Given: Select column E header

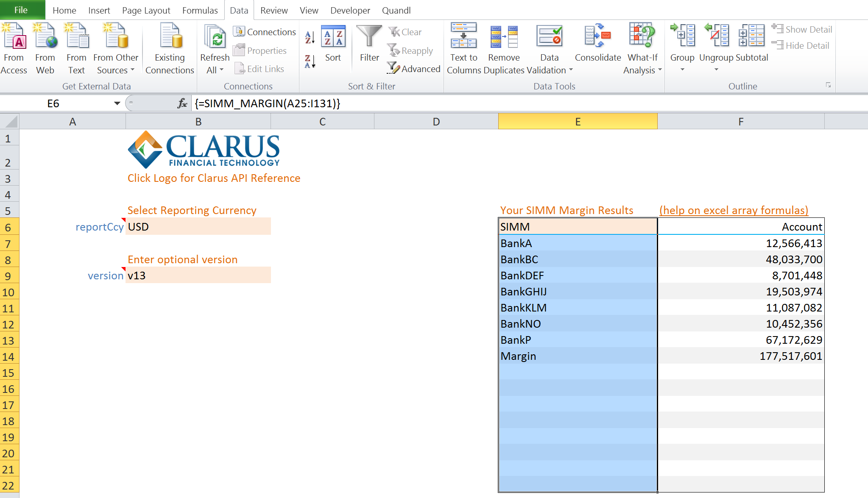Looking at the screenshot, I should coord(578,122).
